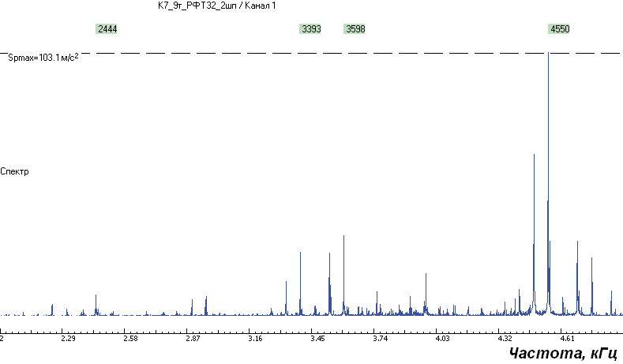Click the chart title К7_9т_РФТ32_2шп / Канал 1
This screenshot has height=364, width=623.
point(216,6)
